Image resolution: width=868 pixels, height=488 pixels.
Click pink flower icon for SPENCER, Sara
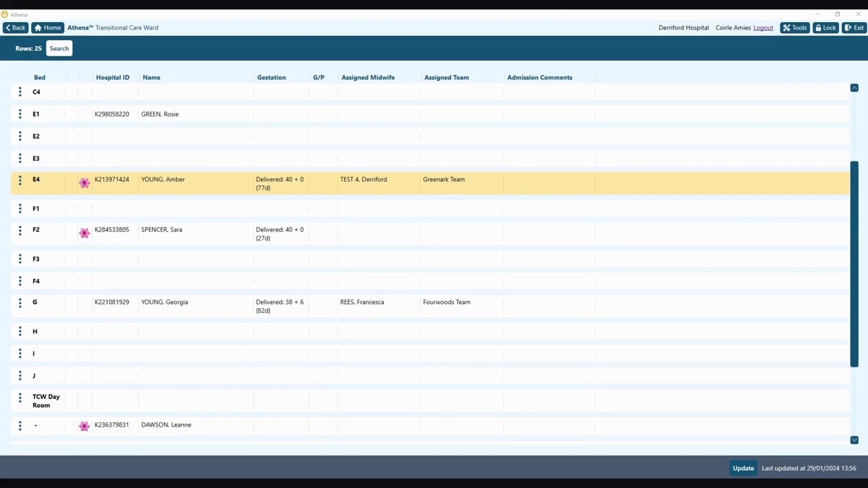84,233
